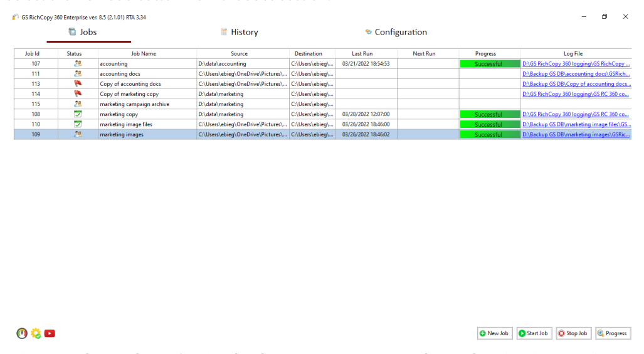Screen dimensions: 644x354
Task: Click last run 03/26/2022 18:46:02 cell
Action: click(366, 134)
